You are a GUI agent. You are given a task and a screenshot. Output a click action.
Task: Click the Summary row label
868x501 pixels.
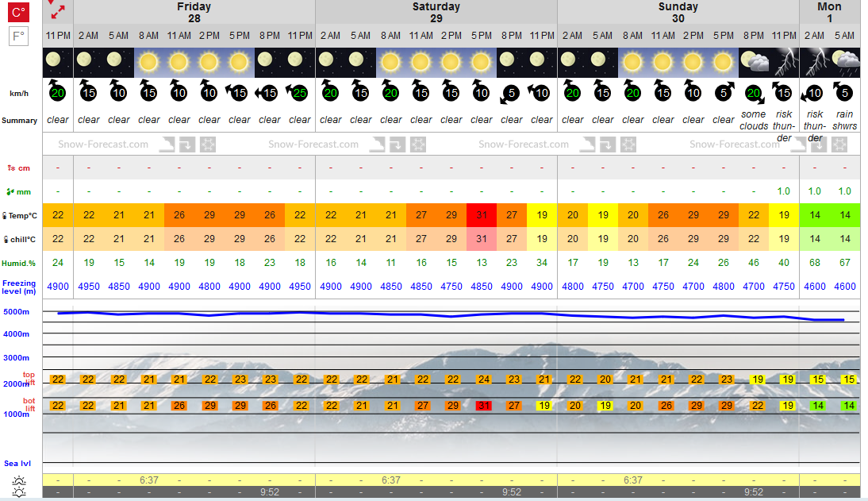[19, 120]
